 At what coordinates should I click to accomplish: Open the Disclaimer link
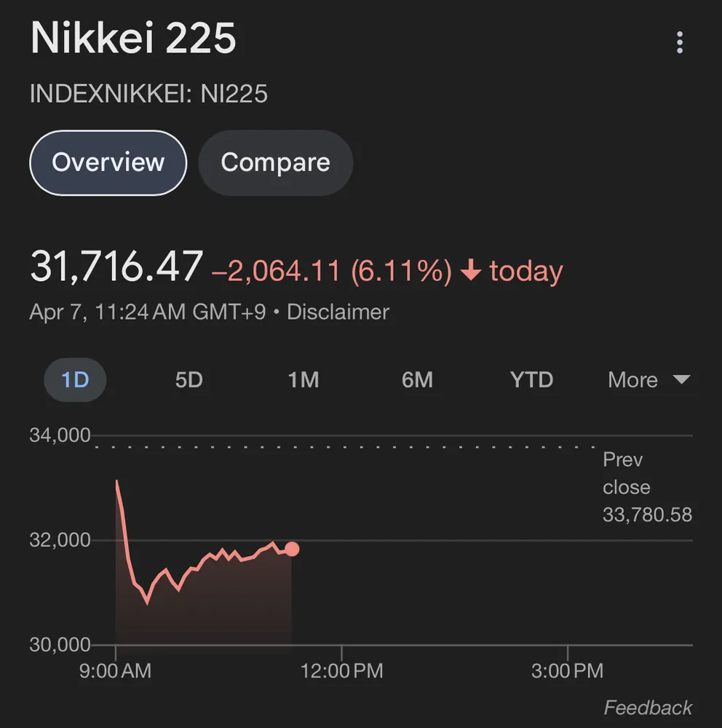(x=338, y=312)
